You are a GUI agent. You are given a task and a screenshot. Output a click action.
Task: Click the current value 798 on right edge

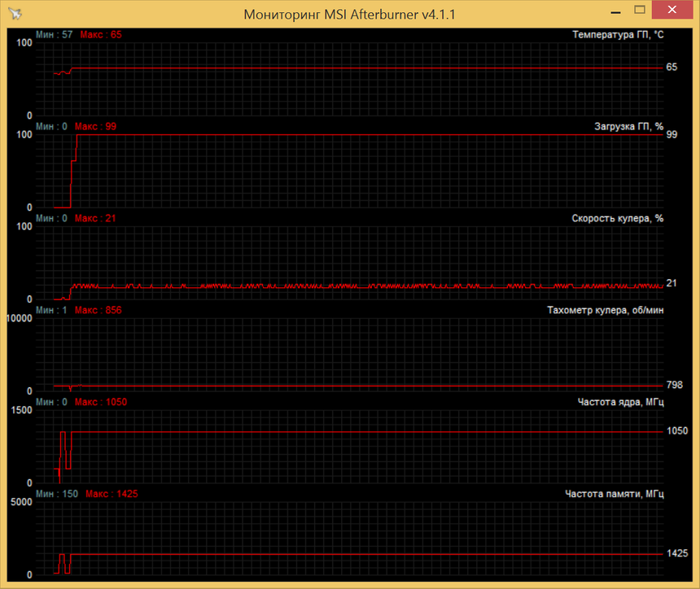click(673, 385)
